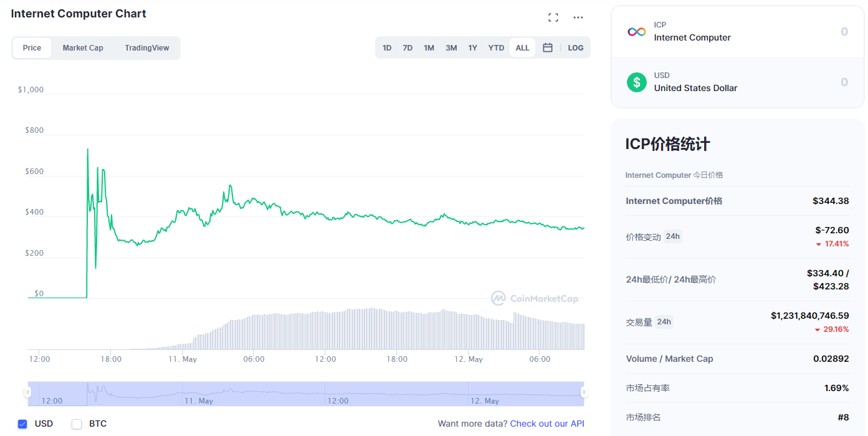The height and width of the screenshot is (436, 868).
Task: Select the 1Y time range
Action: (x=473, y=47)
